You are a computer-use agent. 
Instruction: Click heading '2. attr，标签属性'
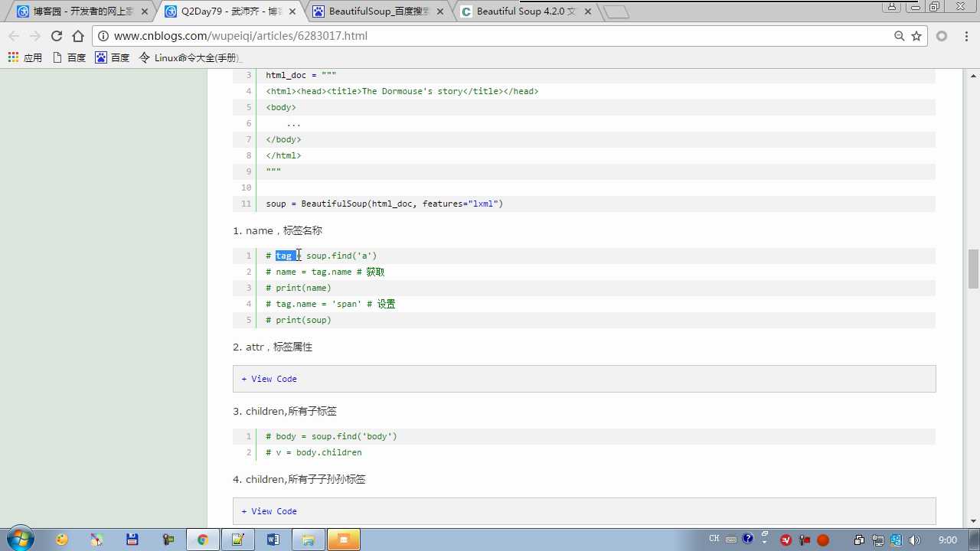273,347
